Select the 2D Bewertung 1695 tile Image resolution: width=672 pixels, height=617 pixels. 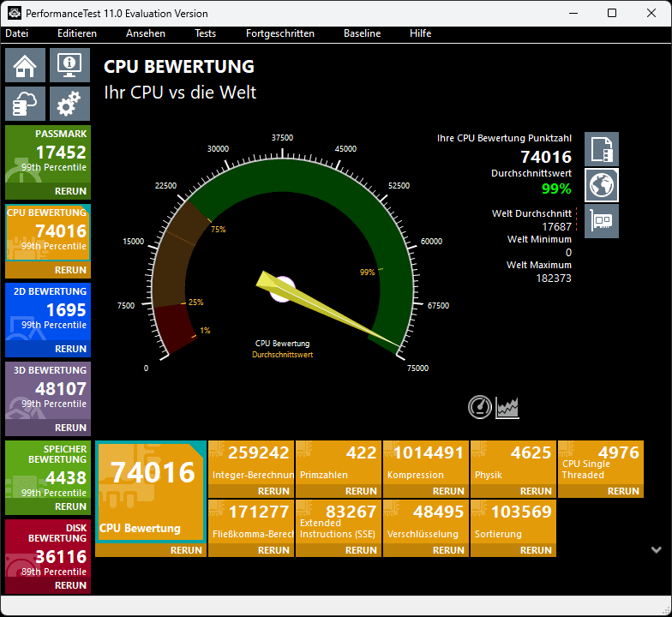pos(48,312)
